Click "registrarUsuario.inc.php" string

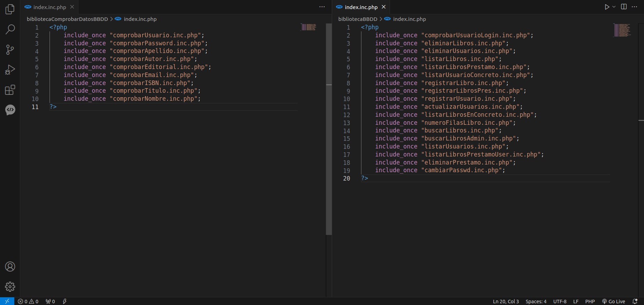[x=467, y=99]
